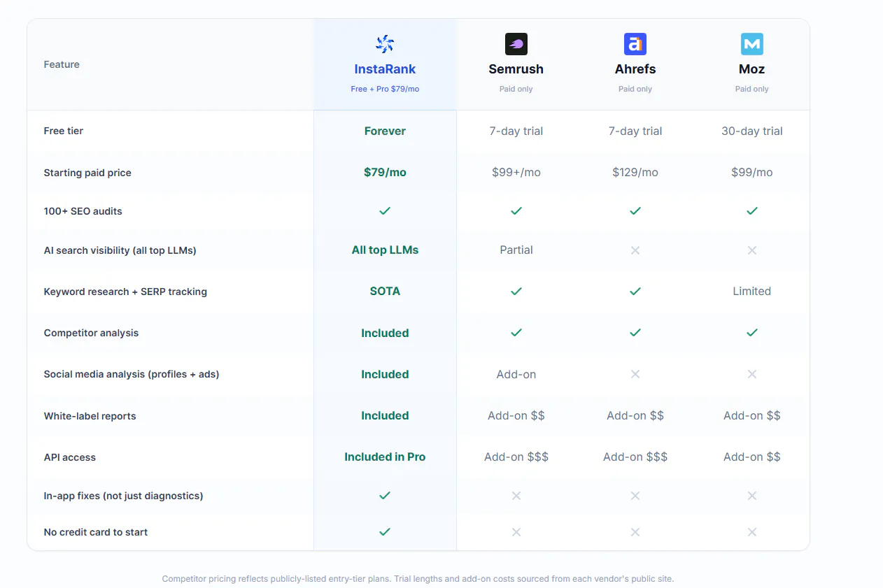Screen dimensions: 883x588
Task: Click 'Free + Pro $79/mo' under InstaRank
Action: 385,89
